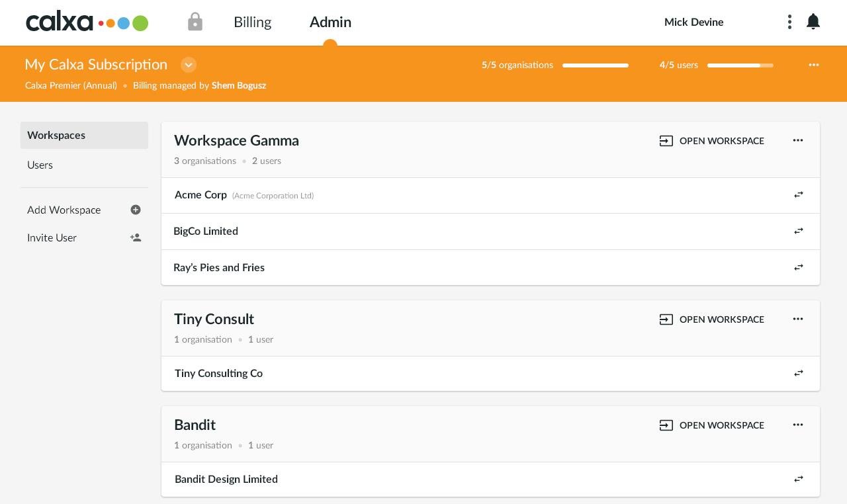847x504 pixels.
Task: Open the vertical three-dot menu in header
Action: [x=789, y=22]
